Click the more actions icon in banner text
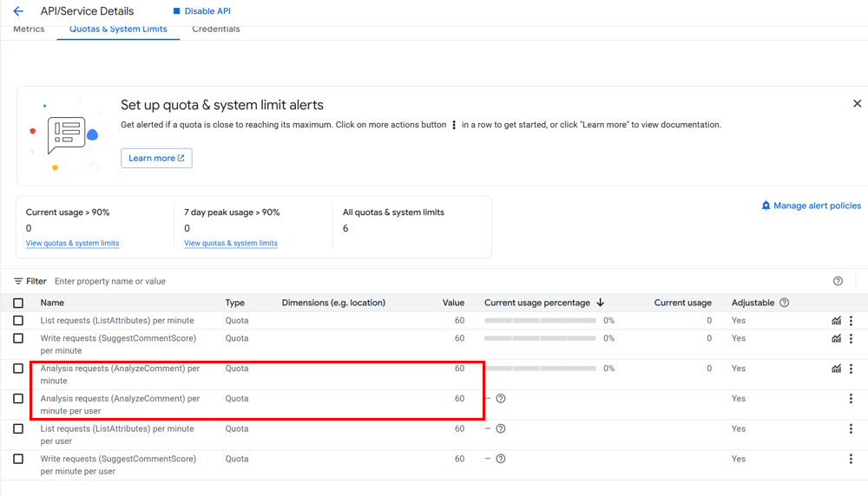 (454, 125)
